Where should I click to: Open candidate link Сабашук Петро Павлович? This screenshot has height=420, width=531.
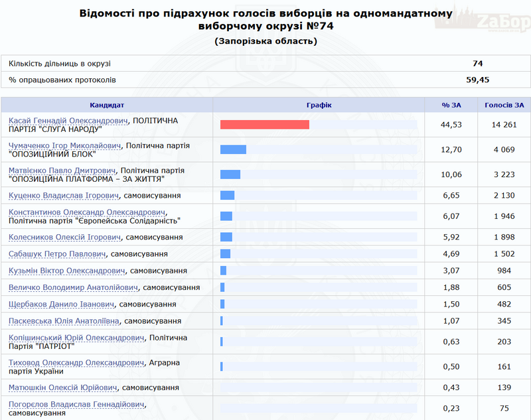point(57,254)
